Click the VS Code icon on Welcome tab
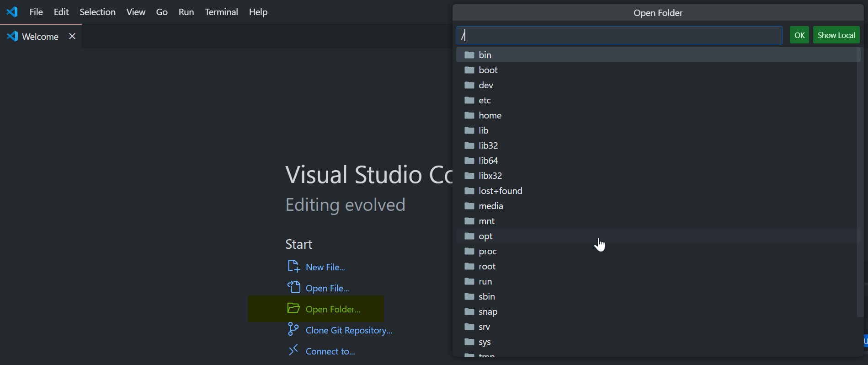868x365 pixels. 12,36
